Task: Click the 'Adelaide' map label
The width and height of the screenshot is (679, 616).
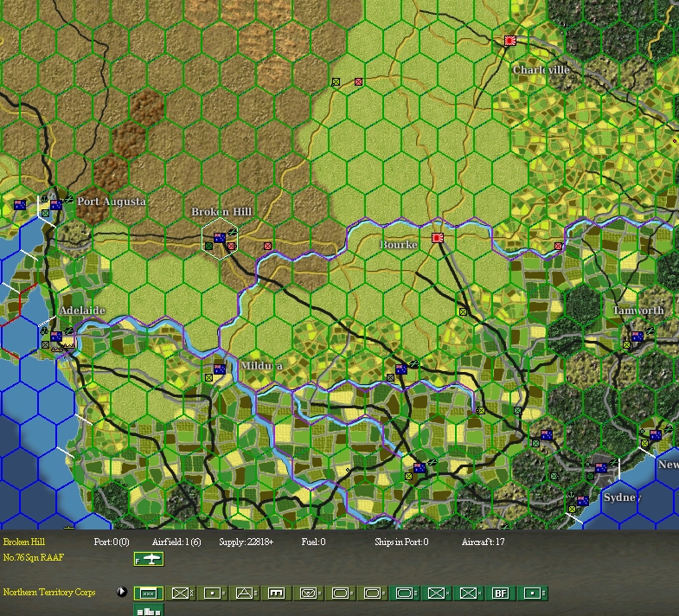Action: click(82, 311)
